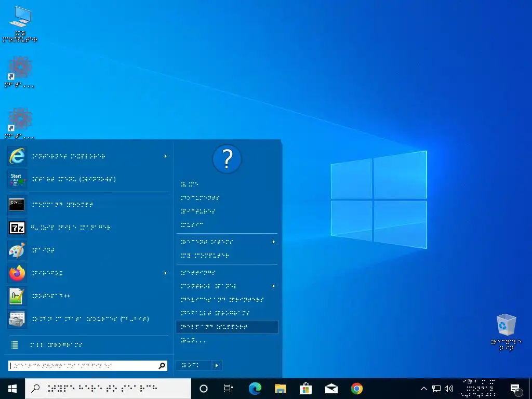Open Microsoft Store from the taskbar

(305, 389)
